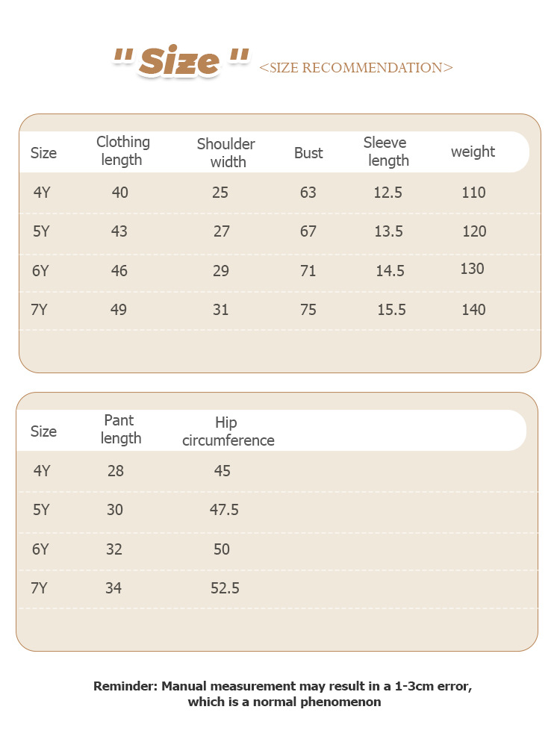
Task: Click the 12.5 sleeve length value
Action: [x=388, y=193]
